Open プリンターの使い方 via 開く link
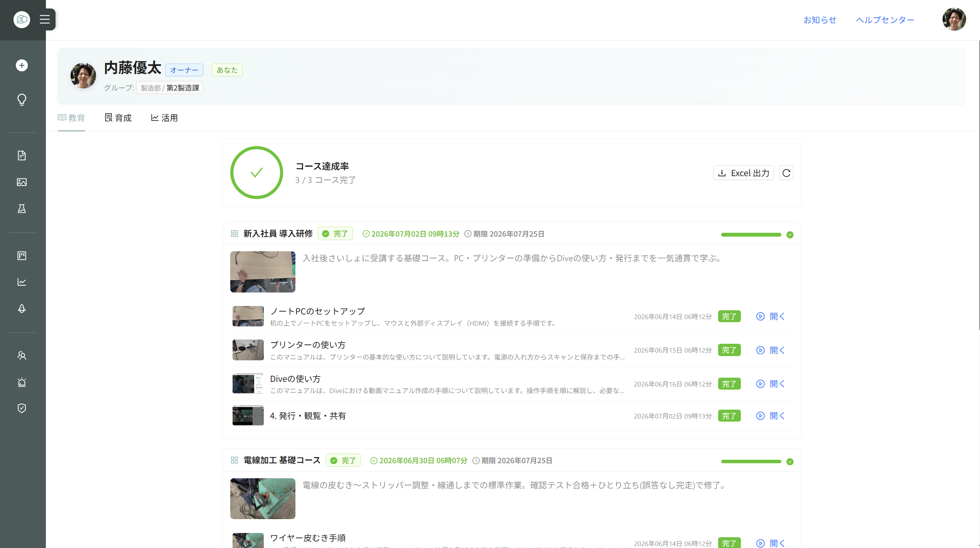 click(777, 350)
